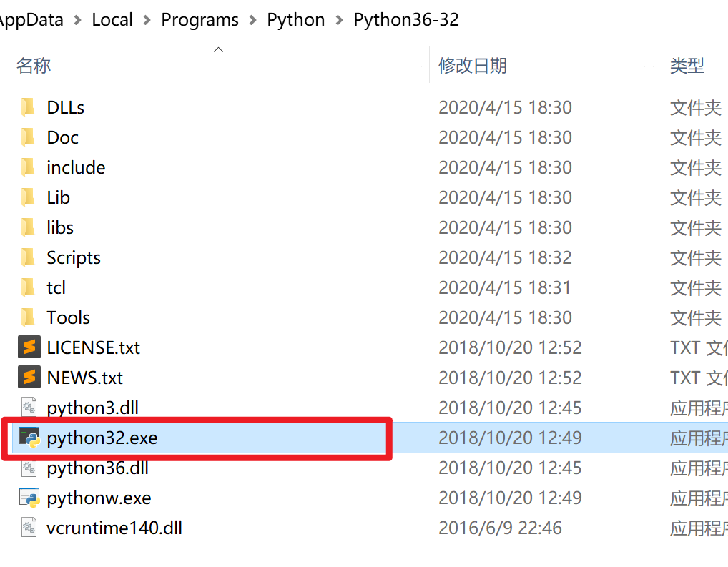
Task: Select the Tools folder icon
Action: coord(29,317)
